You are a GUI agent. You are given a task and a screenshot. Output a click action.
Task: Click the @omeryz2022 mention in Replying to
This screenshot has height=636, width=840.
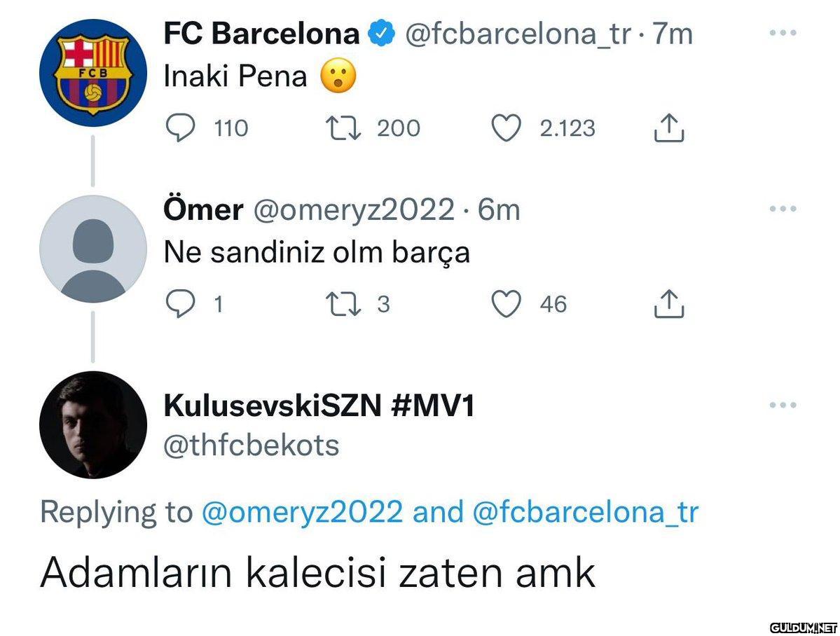pyautogui.click(x=302, y=513)
